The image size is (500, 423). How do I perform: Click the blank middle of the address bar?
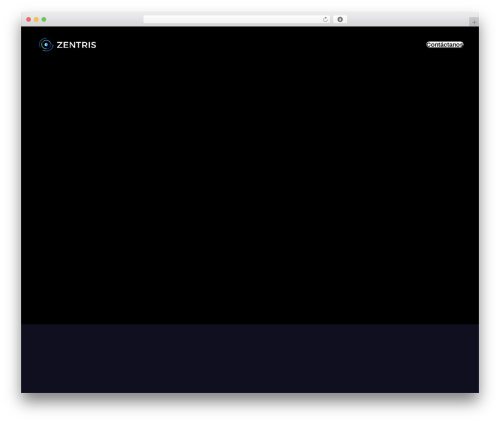pos(233,19)
